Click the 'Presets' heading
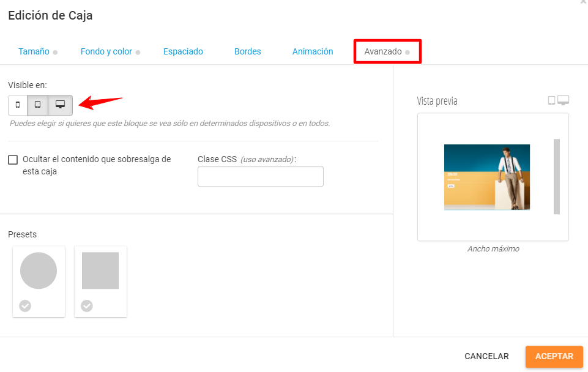The image size is (588, 372). click(22, 234)
